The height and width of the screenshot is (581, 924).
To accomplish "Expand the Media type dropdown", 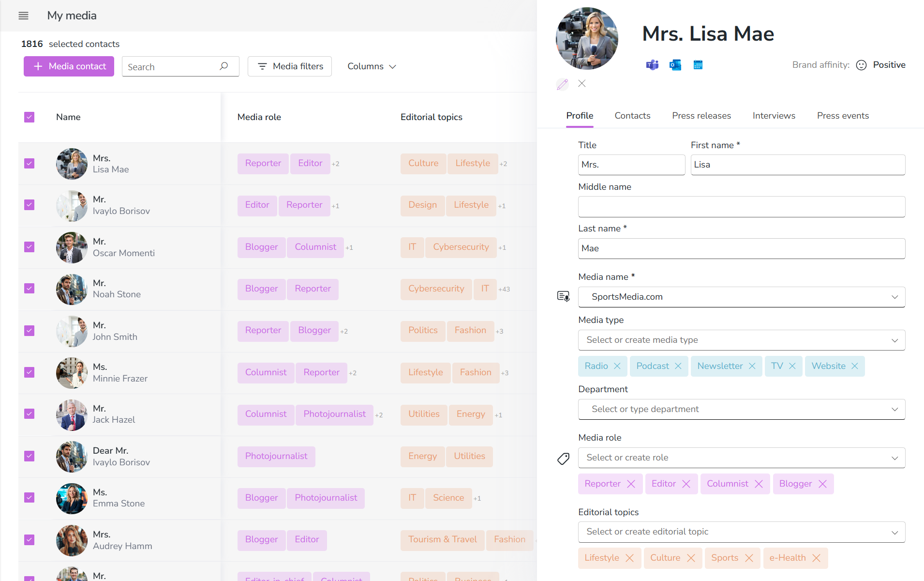I will pos(894,340).
